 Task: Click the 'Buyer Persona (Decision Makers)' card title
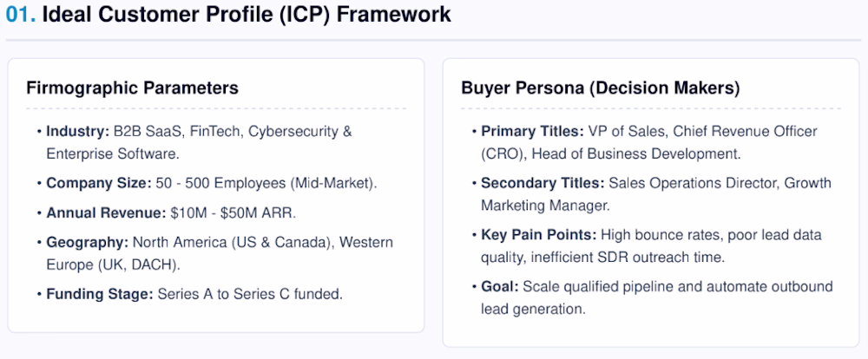(x=600, y=88)
